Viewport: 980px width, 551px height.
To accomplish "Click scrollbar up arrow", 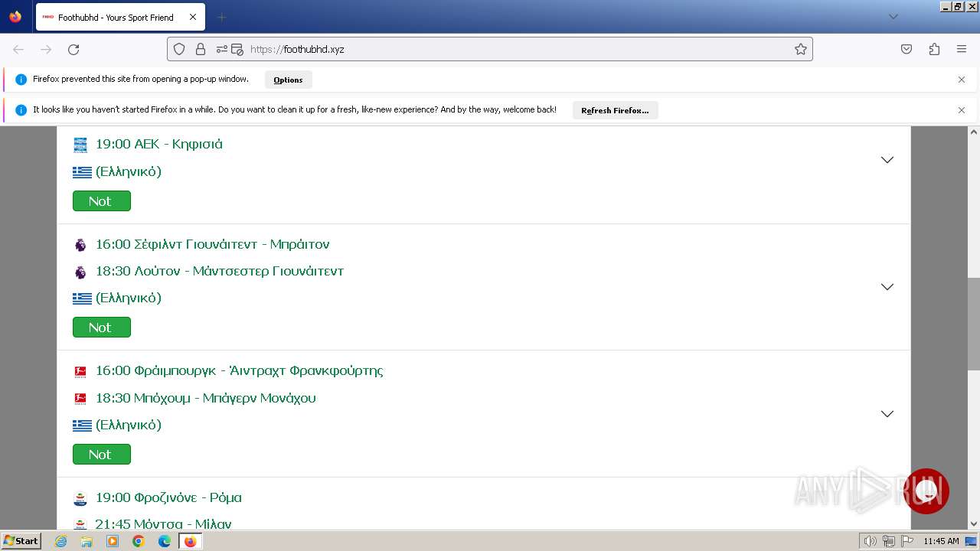I will click(973, 132).
